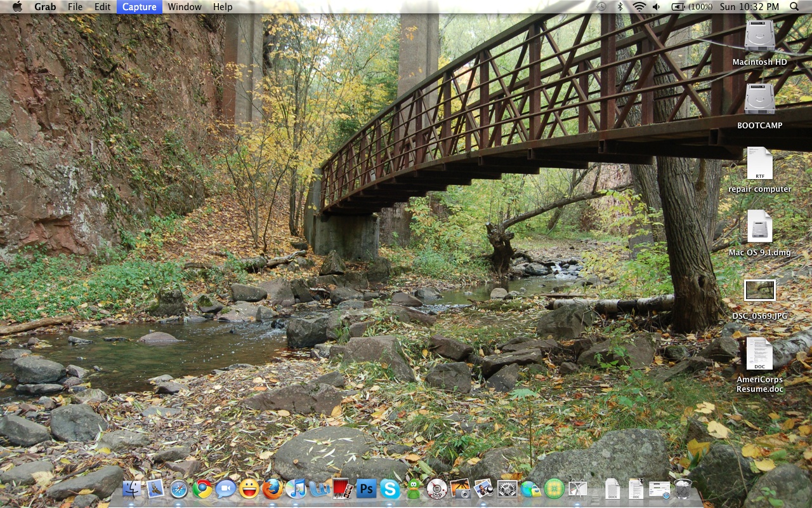Launch Photo Booth from the Dock
The width and height of the screenshot is (812, 508).
pyautogui.click(x=343, y=488)
